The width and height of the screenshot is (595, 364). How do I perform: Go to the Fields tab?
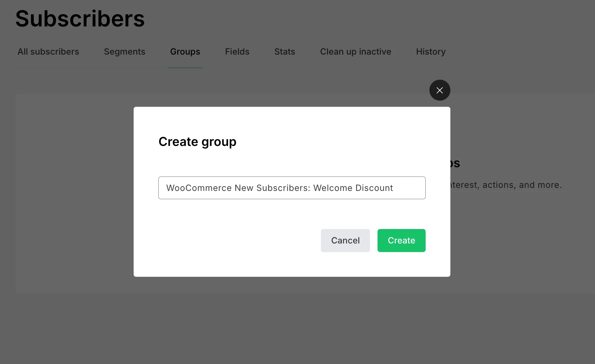237,52
